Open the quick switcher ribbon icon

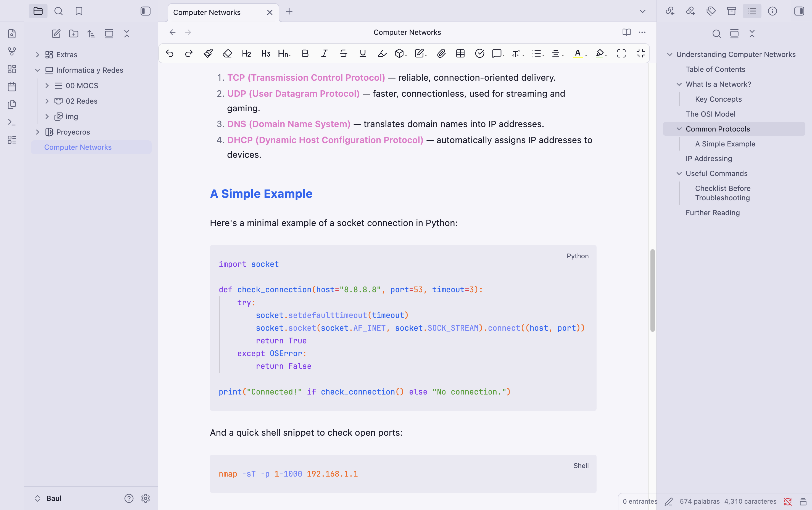point(12,34)
